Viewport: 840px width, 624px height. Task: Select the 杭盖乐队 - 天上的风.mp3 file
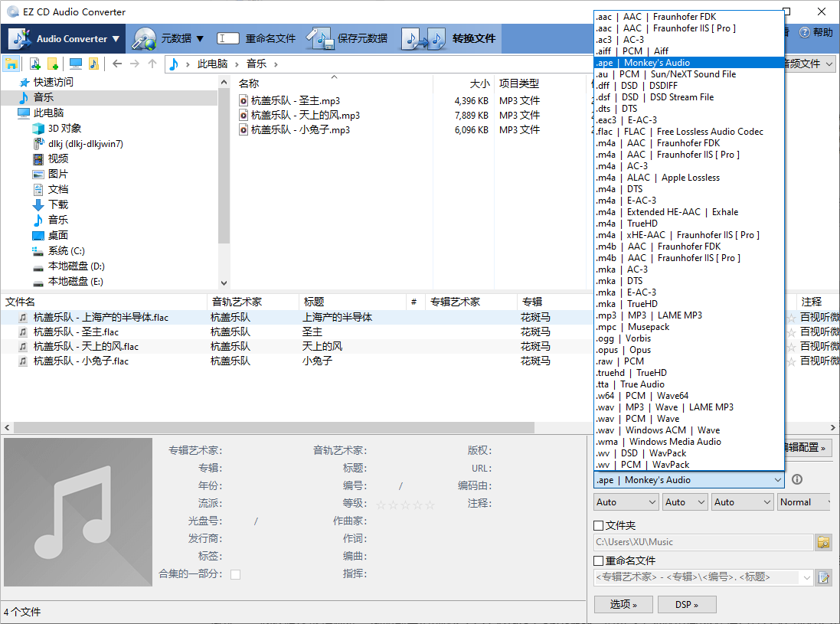pos(305,115)
